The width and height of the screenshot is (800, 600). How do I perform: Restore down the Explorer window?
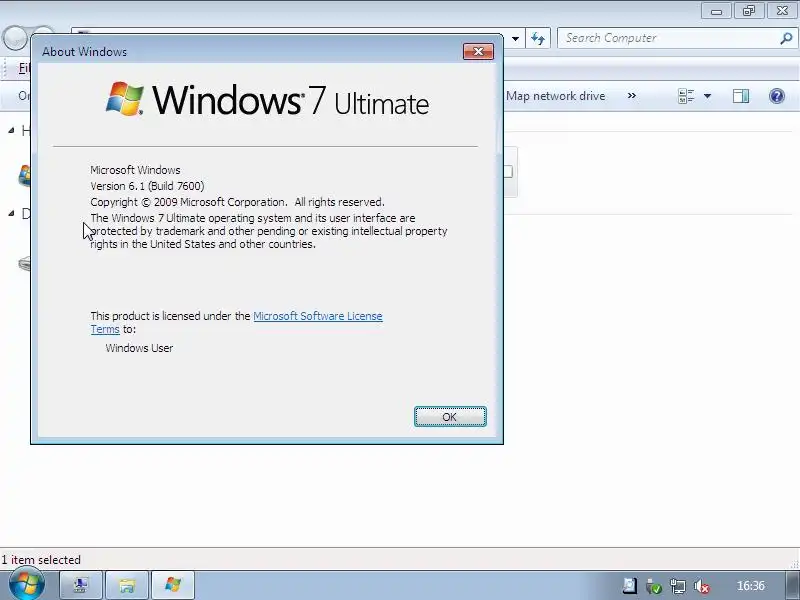tap(748, 11)
